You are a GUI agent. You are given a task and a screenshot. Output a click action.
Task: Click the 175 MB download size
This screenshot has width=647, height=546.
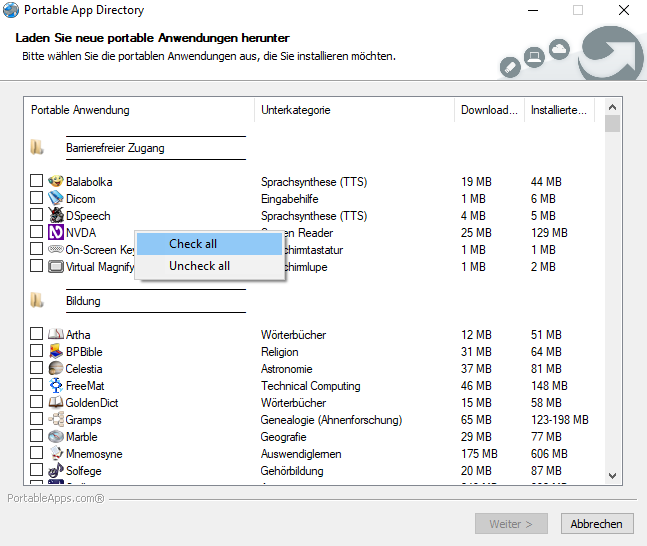[x=479, y=454]
